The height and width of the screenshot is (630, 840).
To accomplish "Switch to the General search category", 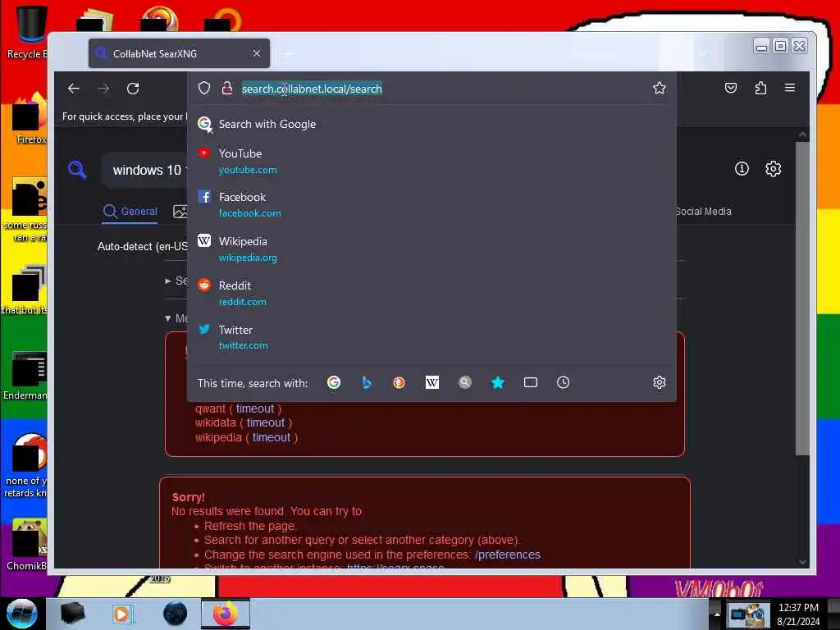I will tap(130, 211).
